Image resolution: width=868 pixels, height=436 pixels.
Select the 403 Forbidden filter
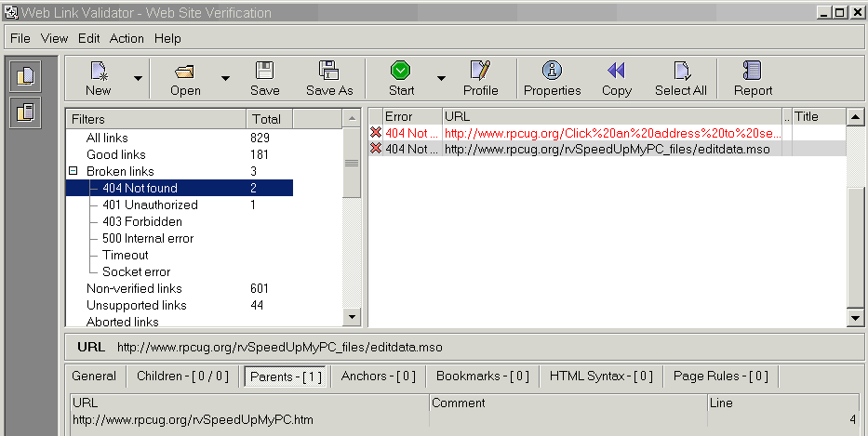[142, 221]
